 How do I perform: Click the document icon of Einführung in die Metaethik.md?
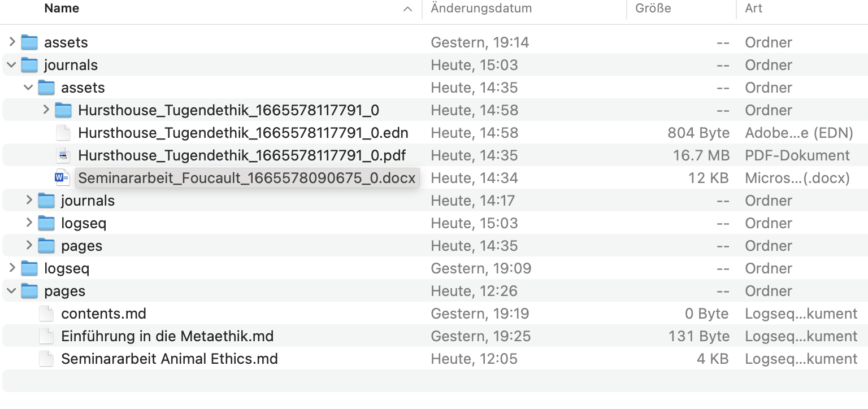[46, 336]
